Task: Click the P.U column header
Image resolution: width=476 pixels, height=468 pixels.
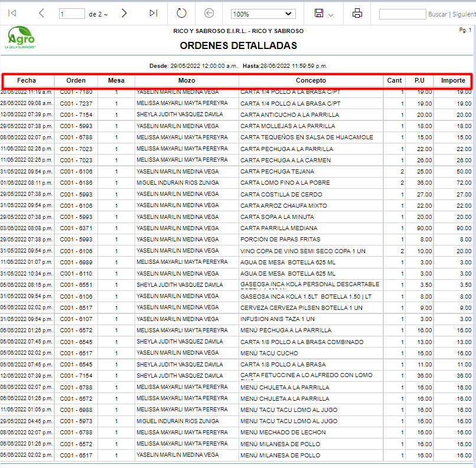Action: [x=419, y=80]
